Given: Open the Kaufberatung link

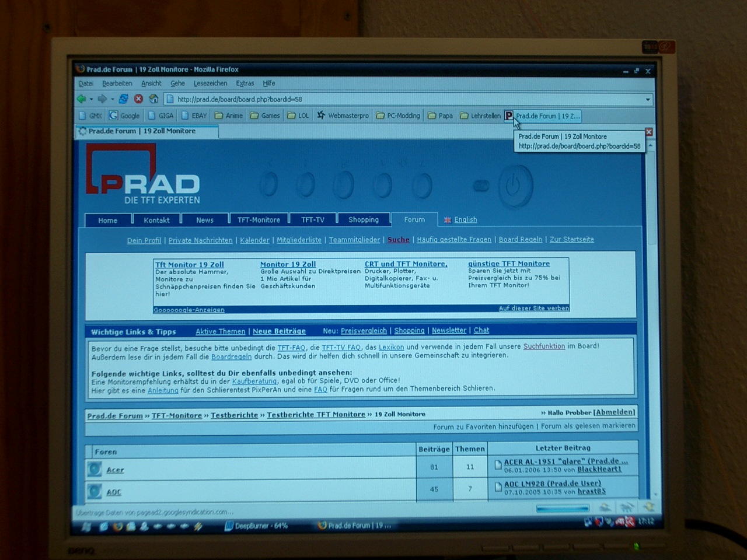Looking at the screenshot, I should [x=254, y=381].
